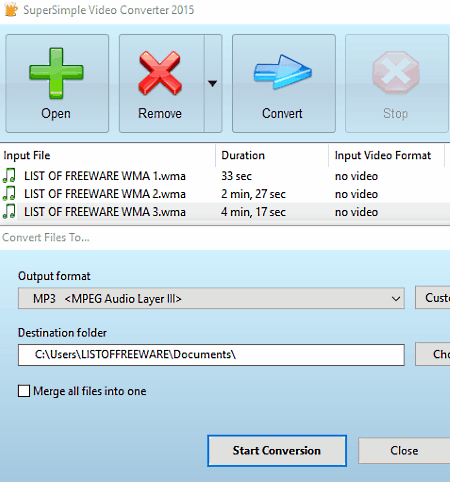Click 'no video' cell for WMA 2.wma

coord(356,194)
